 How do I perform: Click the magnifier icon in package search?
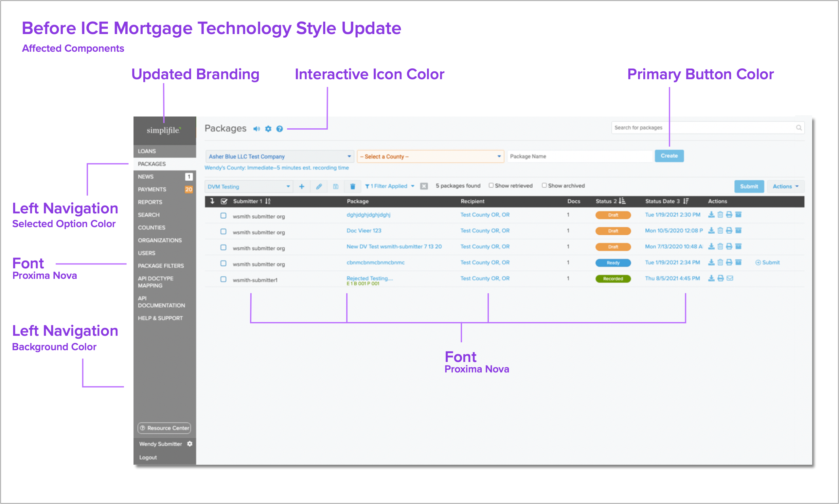pos(799,128)
